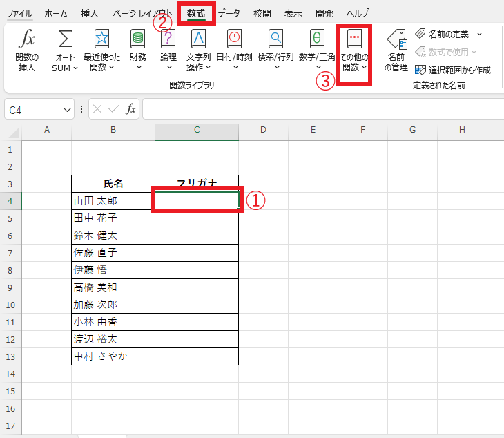Screen dimensions: 504x438
Task: Select the cell 田中 花子
Action: pos(113,218)
